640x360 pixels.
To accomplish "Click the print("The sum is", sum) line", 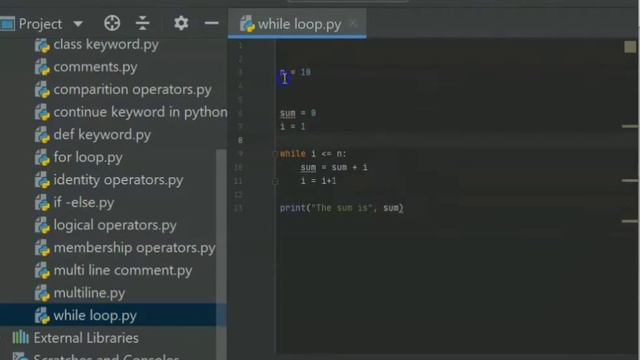I will [342, 208].
